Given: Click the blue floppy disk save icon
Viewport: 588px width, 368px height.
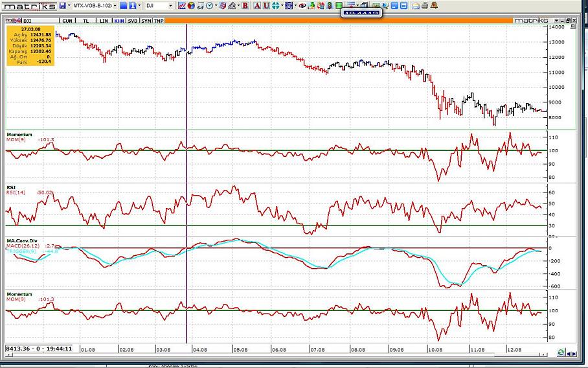Looking at the screenshot, I should [62, 5].
